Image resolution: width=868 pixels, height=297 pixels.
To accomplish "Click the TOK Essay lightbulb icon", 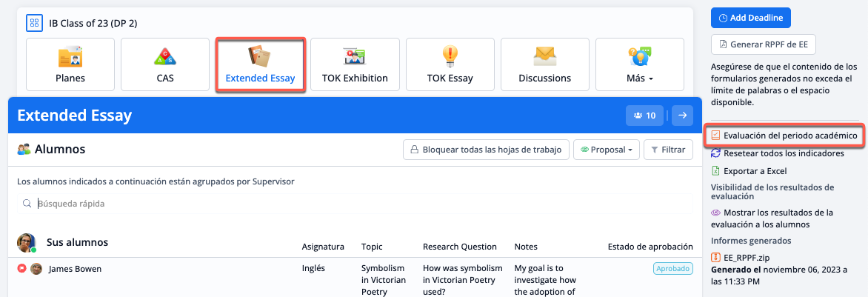I will (450, 56).
